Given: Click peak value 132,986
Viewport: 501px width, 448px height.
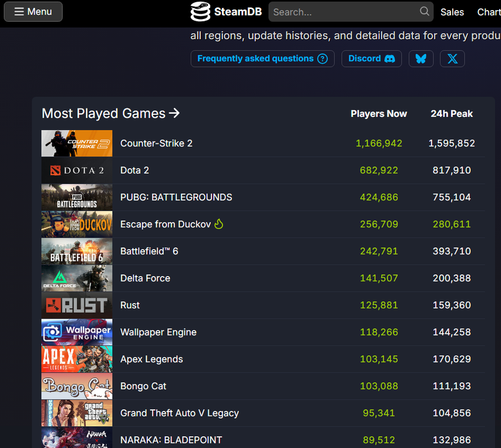Looking at the screenshot, I should coord(452,440).
